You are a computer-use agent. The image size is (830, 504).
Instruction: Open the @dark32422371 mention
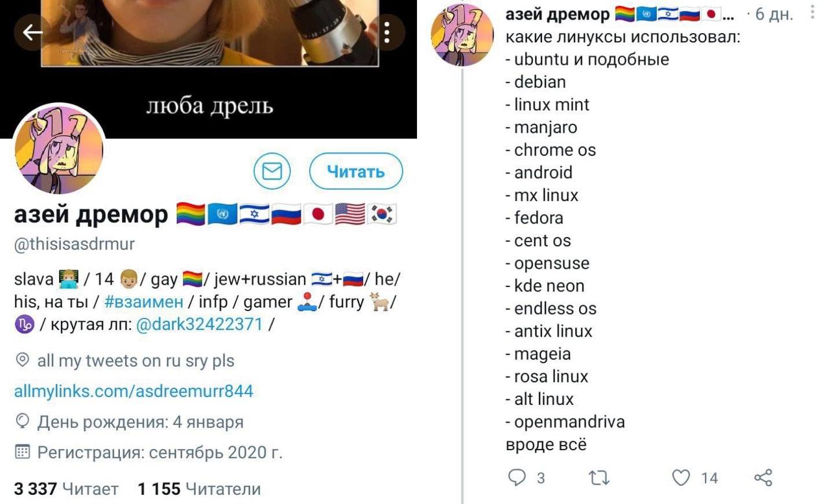[199, 325]
